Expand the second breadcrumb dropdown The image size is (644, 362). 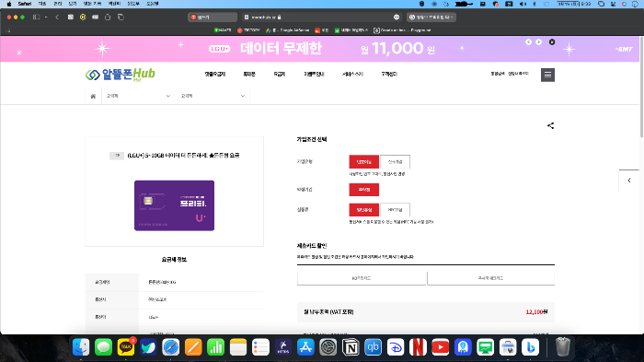pyautogui.click(x=213, y=96)
